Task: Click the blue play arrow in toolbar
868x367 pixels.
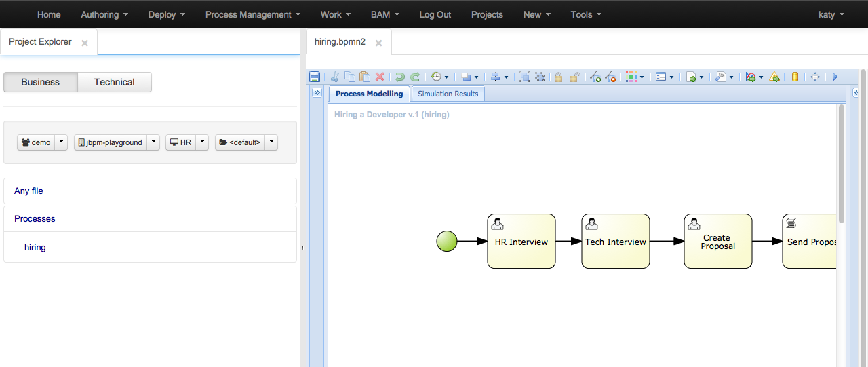Action: (835, 77)
